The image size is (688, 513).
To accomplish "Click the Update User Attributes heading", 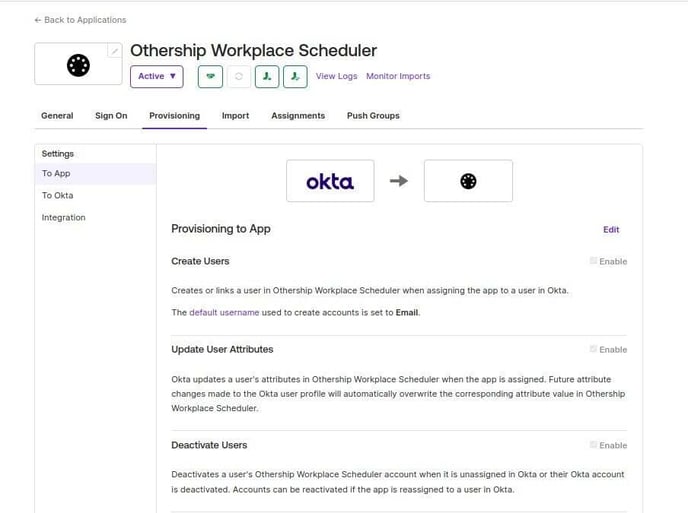I will click(222, 349).
